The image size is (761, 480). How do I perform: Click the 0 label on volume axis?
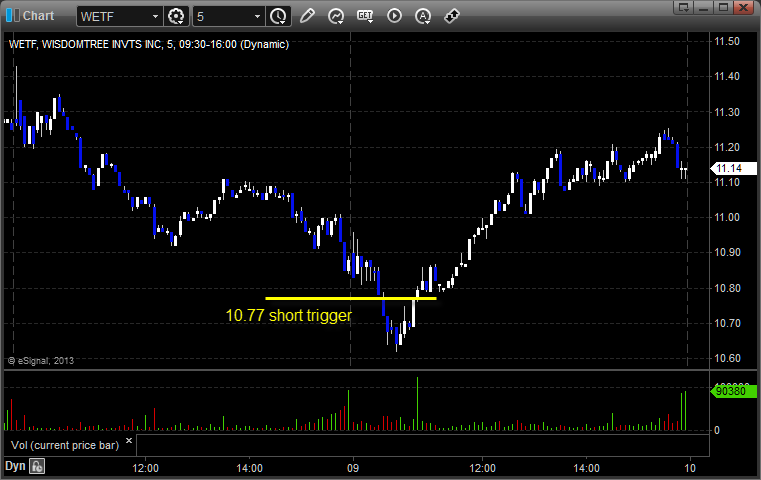[717, 430]
